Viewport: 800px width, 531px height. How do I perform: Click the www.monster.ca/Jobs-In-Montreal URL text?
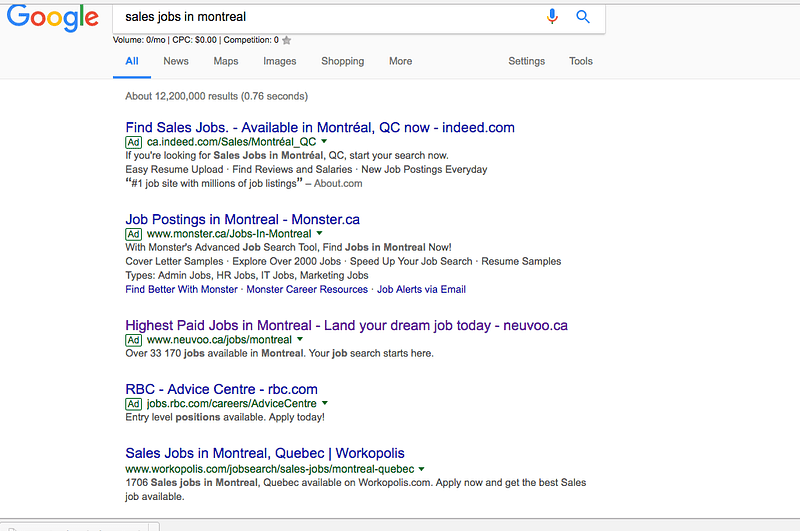[x=229, y=234]
